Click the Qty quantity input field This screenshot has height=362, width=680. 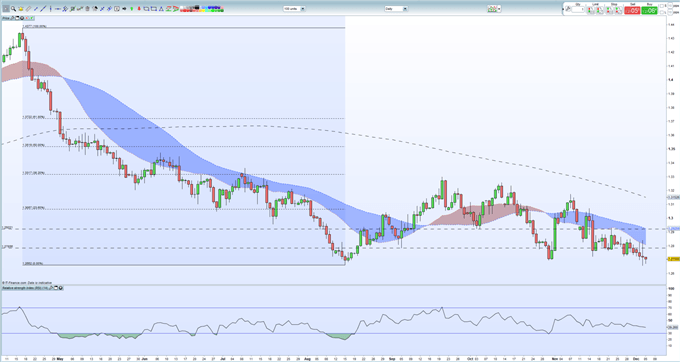coord(578,9)
